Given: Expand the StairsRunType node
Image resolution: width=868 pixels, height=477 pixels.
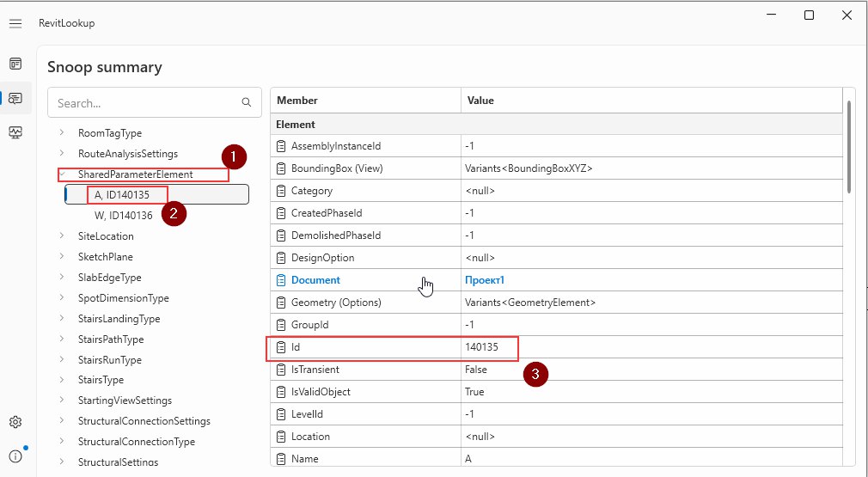Looking at the screenshot, I should (x=62, y=360).
